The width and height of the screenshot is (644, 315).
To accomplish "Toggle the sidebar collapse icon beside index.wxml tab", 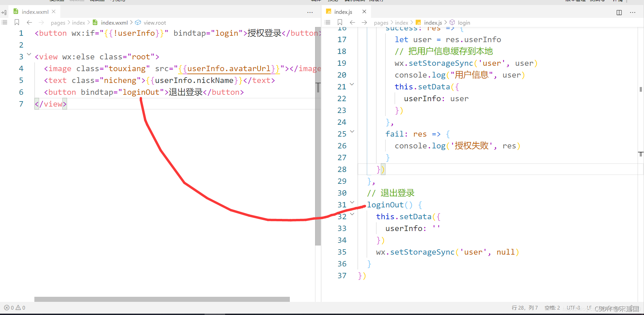I will pos(4,12).
